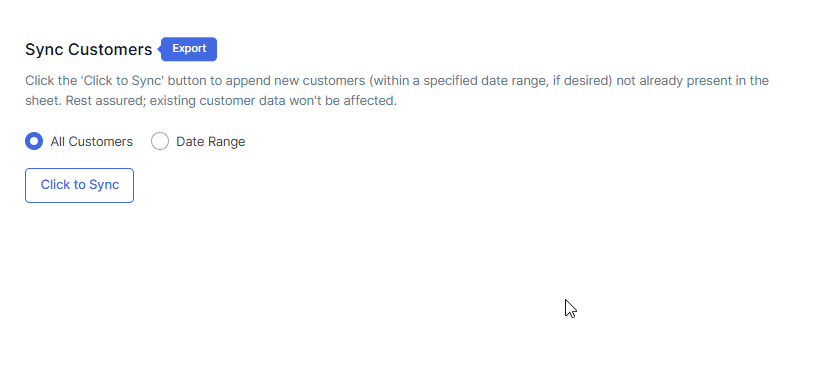Screen dimensions: 833x370
Task: Select the All Customers radio button
Action: [x=34, y=141]
